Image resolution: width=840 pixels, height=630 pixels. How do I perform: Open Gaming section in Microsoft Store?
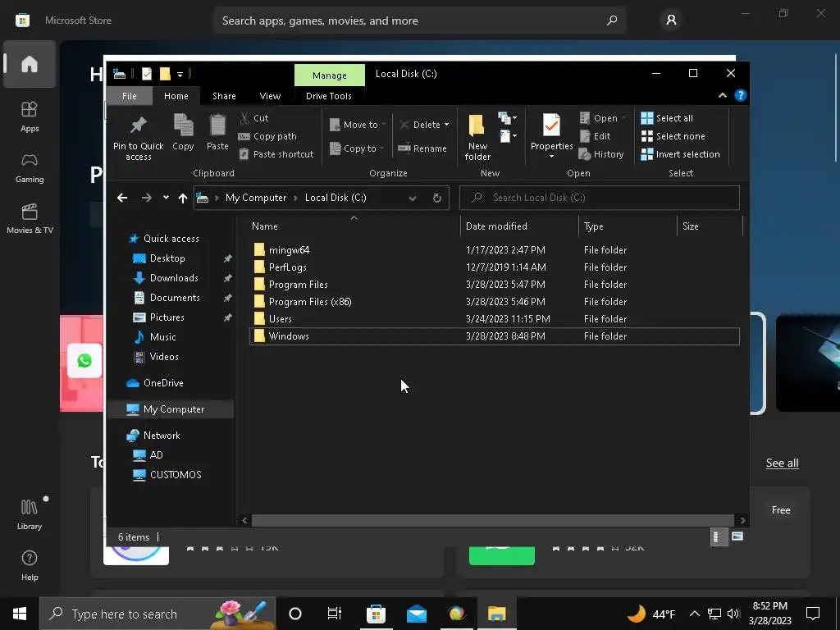pyautogui.click(x=30, y=167)
